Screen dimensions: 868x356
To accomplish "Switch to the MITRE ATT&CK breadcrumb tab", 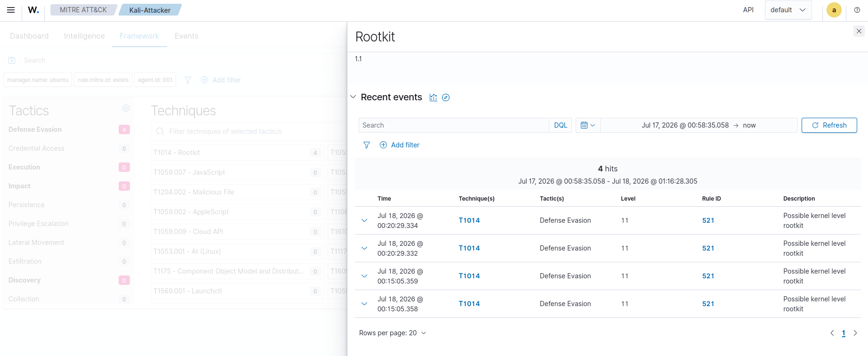I will pos(83,10).
